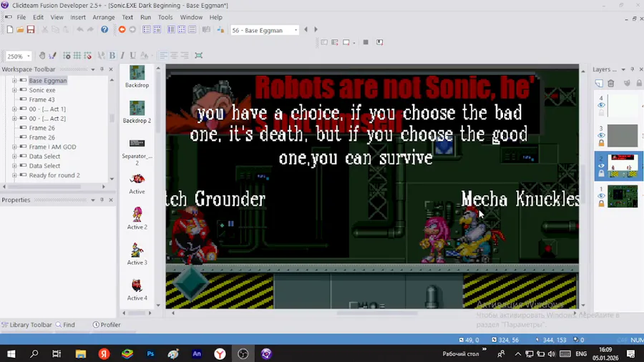Go back with the orange arrow button
644x362 pixels.
pyautogui.click(x=122, y=29)
